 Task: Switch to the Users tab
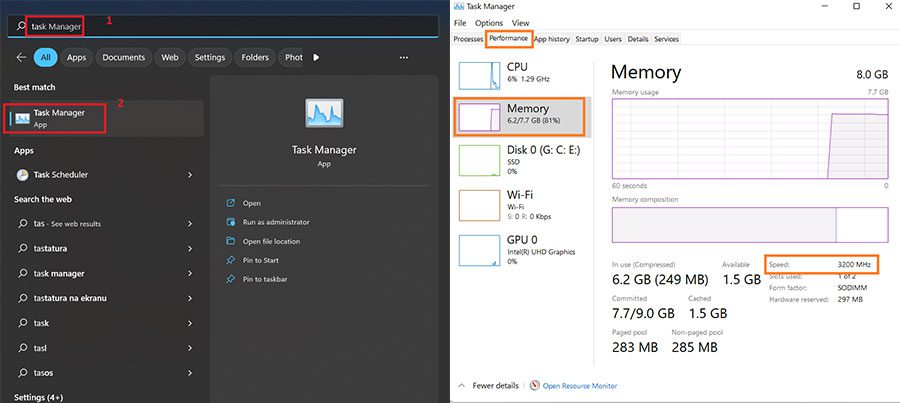613,39
